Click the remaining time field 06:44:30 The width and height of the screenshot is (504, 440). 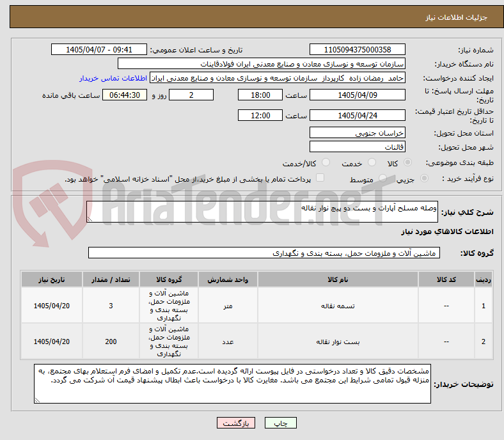(124, 95)
